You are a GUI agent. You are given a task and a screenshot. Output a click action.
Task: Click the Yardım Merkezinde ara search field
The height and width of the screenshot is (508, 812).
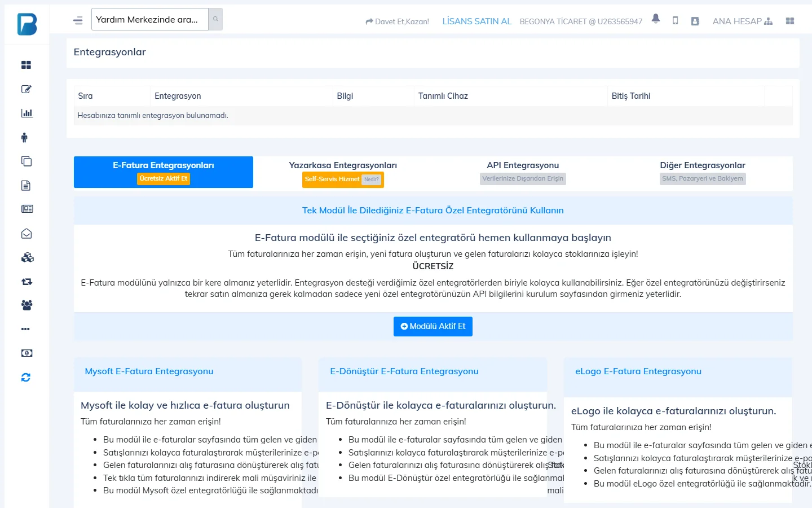[150, 19]
